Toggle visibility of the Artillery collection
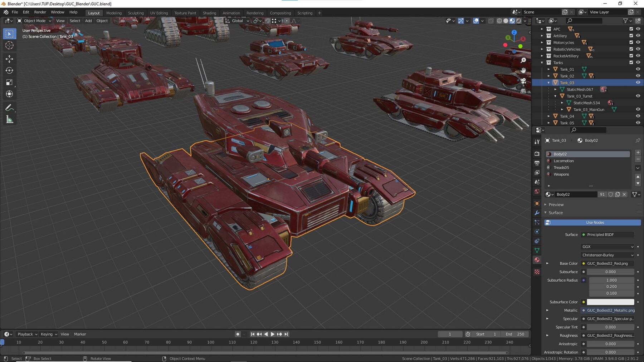This screenshot has height=362, width=644. 638,36
